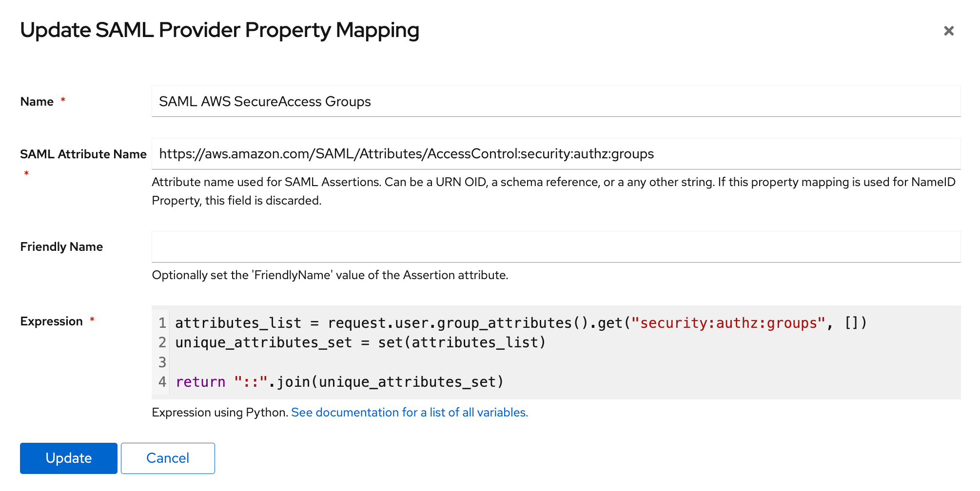Image resolution: width=980 pixels, height=491 pixels.
Task: Click line number 3 in code editor
Action: tap(162, 362)
